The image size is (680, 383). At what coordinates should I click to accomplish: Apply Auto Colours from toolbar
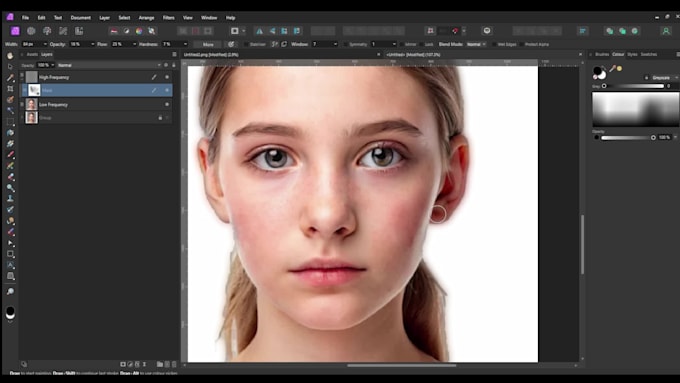click(x=139, y=31)
